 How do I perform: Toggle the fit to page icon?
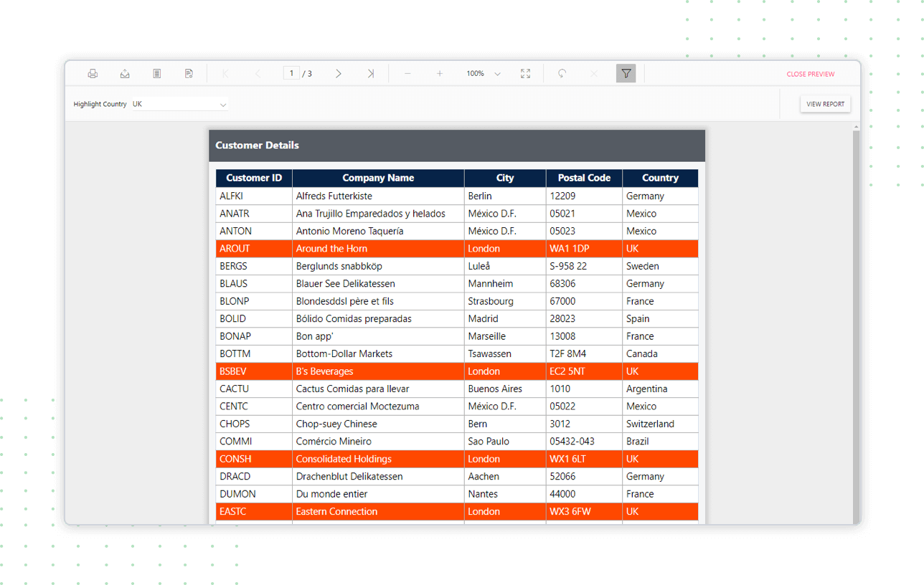tap(525, 74)
